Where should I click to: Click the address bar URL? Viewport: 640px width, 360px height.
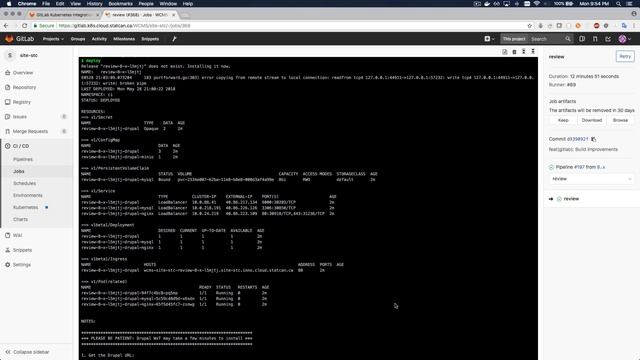(124, 26)
